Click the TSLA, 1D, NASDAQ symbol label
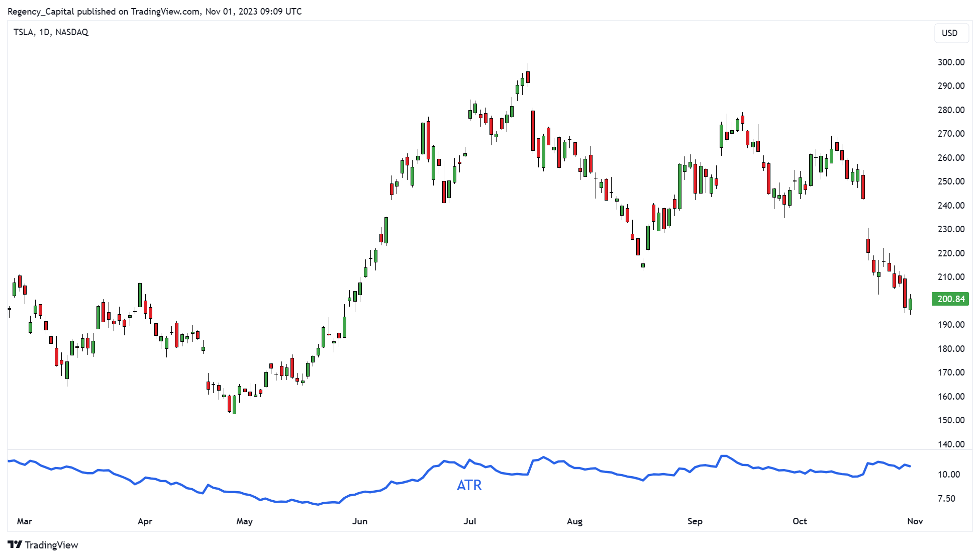The image size is (980, 558). coord(51,32)
